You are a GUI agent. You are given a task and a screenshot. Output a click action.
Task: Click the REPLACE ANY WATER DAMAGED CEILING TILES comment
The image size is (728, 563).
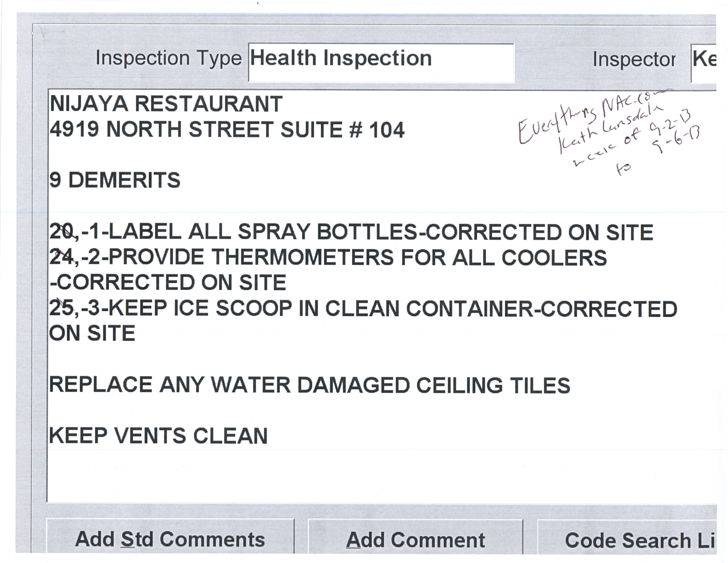(x=309, y=385)
